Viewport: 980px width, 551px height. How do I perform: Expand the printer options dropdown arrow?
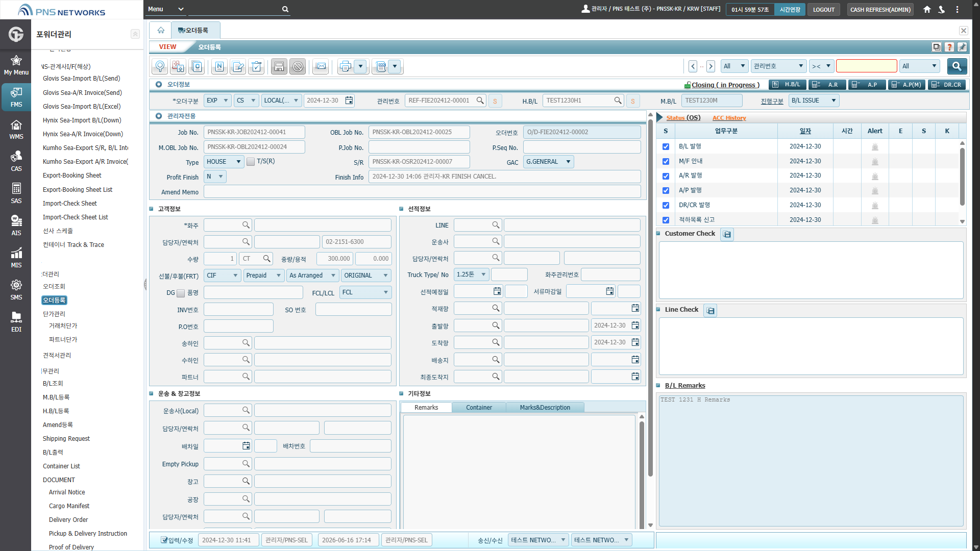coord(361,66)
